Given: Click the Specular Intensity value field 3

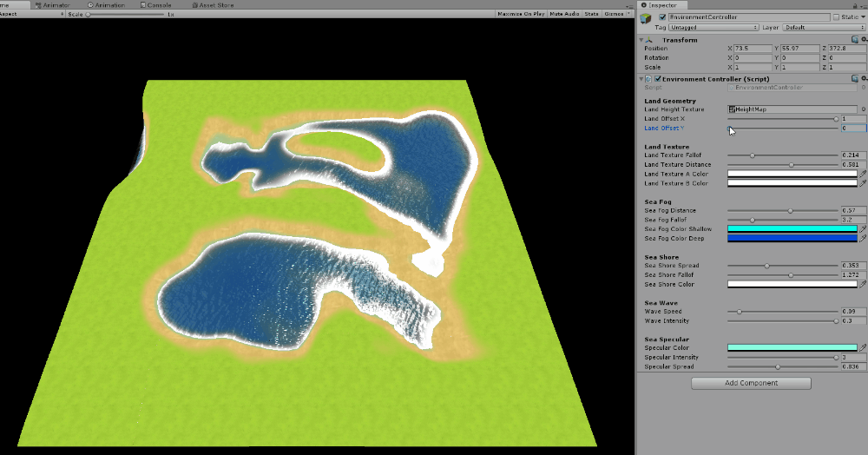Looking at the screenshot, I should pos(853,358).
